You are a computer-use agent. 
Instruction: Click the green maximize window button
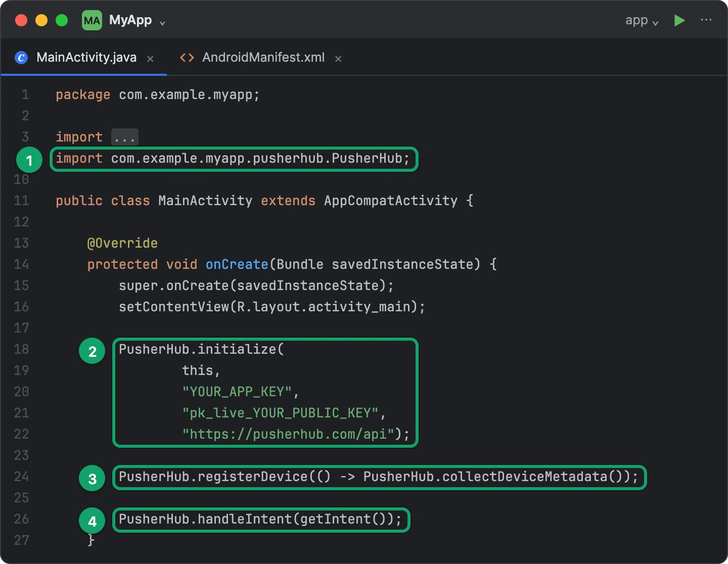click(62, 20)
